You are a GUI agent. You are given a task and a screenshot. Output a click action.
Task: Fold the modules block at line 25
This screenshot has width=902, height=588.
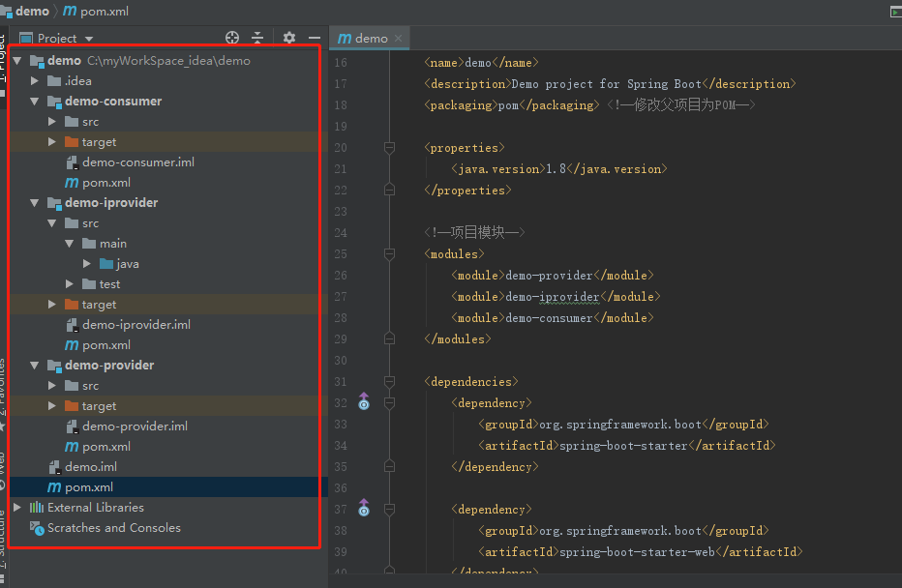pos(389,254)
